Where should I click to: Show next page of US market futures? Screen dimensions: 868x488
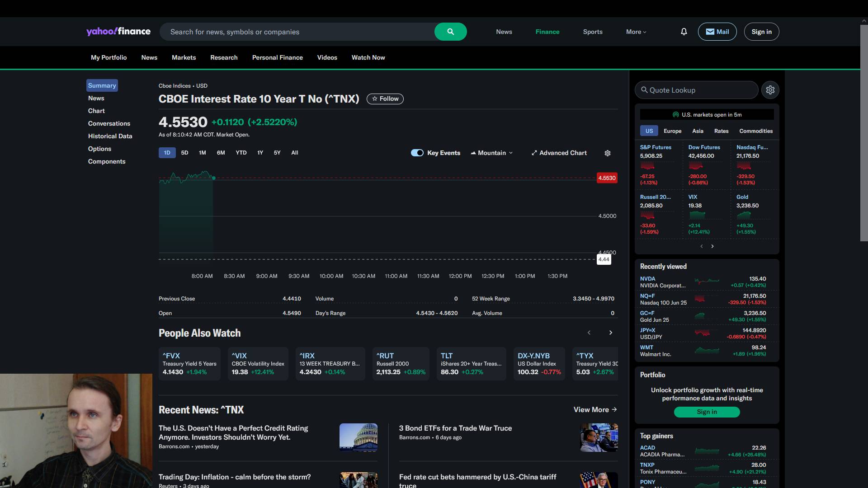712,246
